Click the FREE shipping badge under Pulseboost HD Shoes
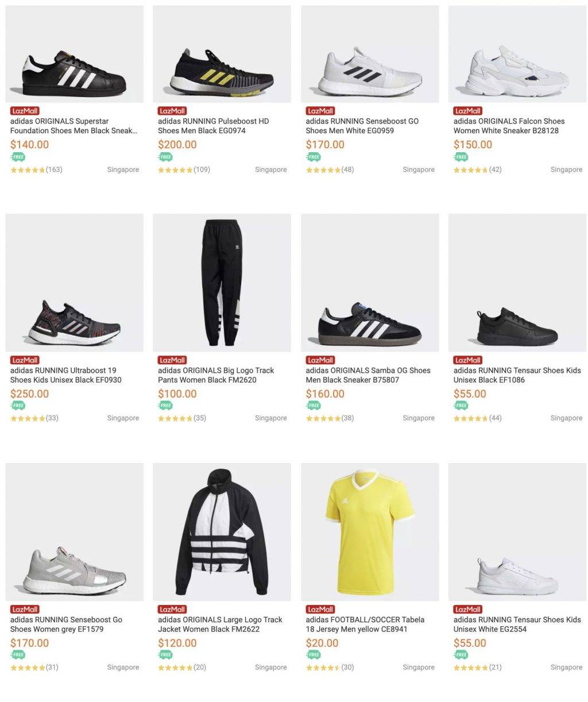Screen dimensions: 588x702 pos(165,156)
